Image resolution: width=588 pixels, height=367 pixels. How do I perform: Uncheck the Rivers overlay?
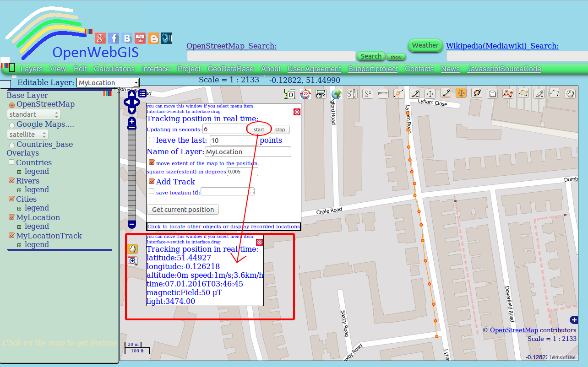(12, 181)
